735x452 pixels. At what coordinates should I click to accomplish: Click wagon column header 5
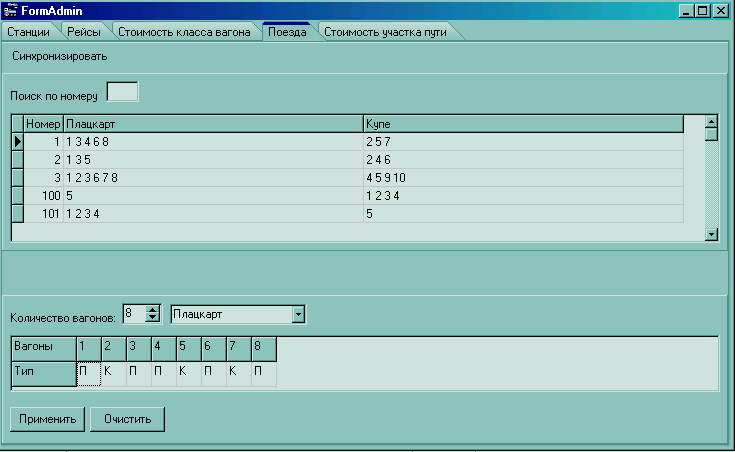pos(189,349)
